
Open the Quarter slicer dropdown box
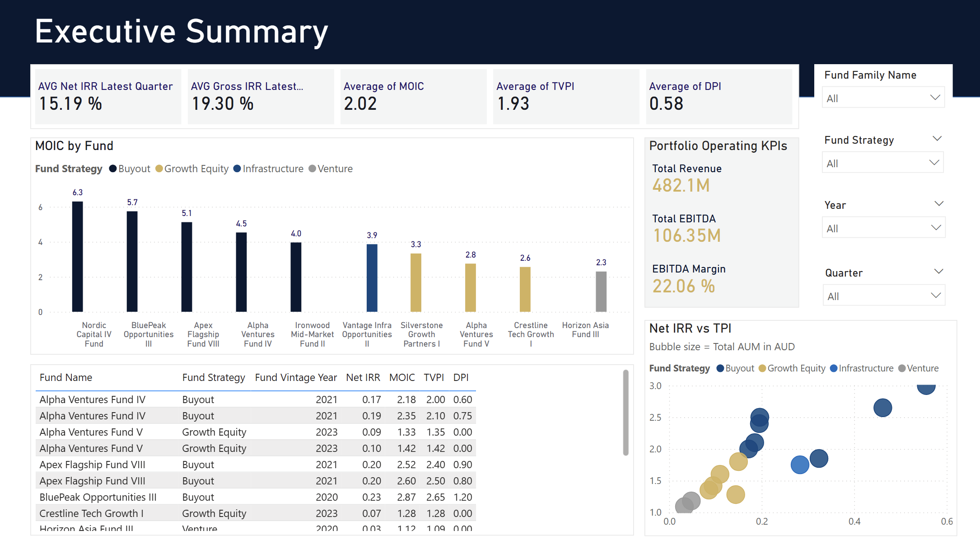pyautogui.click(x=884, y=296)
